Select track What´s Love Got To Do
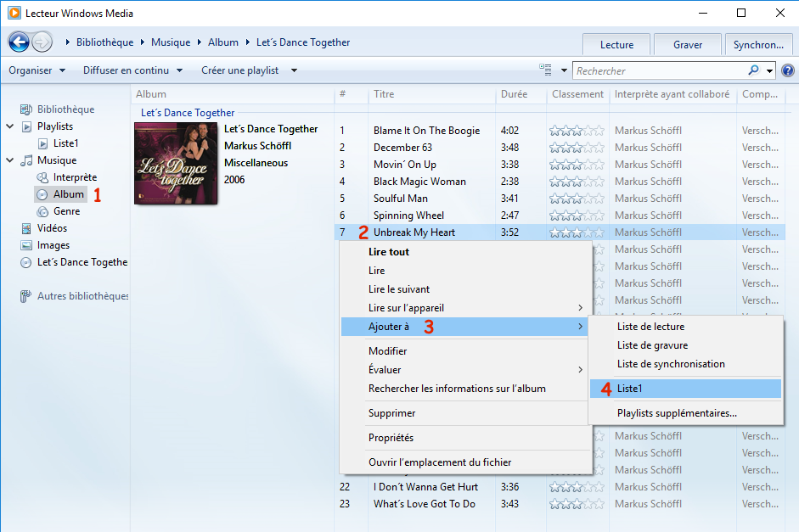This screenshot has height=532, width=799. pos(425,504)
